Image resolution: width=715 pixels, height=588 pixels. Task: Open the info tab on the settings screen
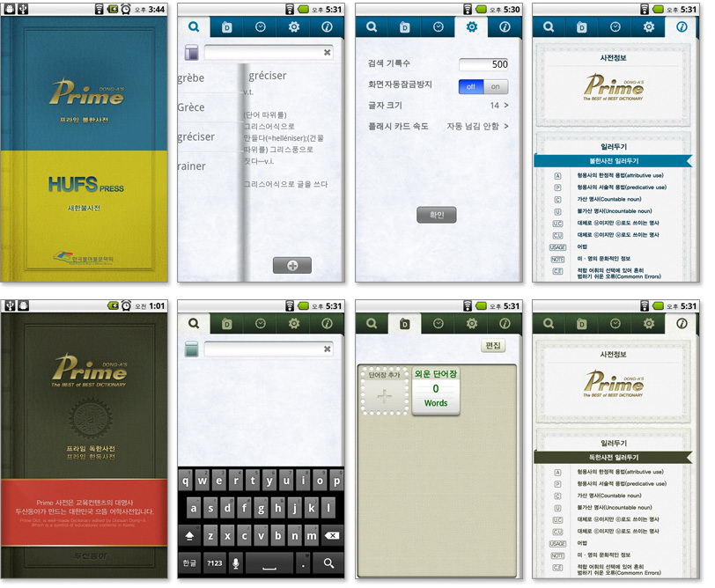click(x=505, y=27)
